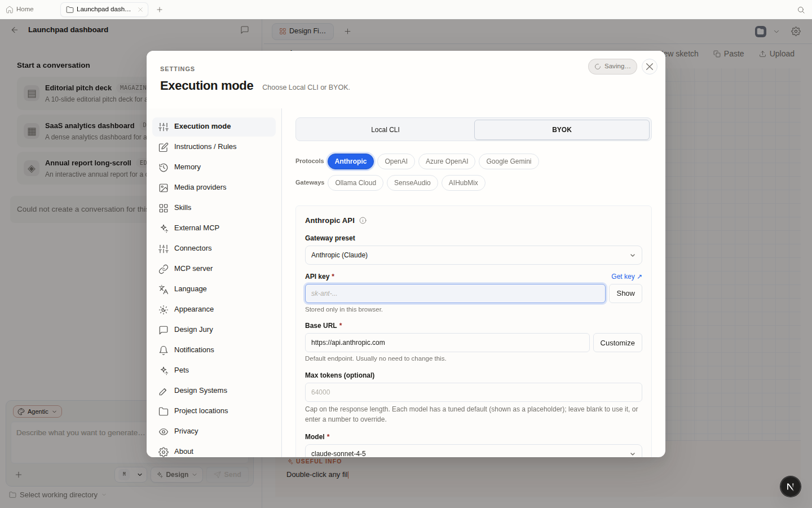Click the Privacy eye icon

coord(164,432)
